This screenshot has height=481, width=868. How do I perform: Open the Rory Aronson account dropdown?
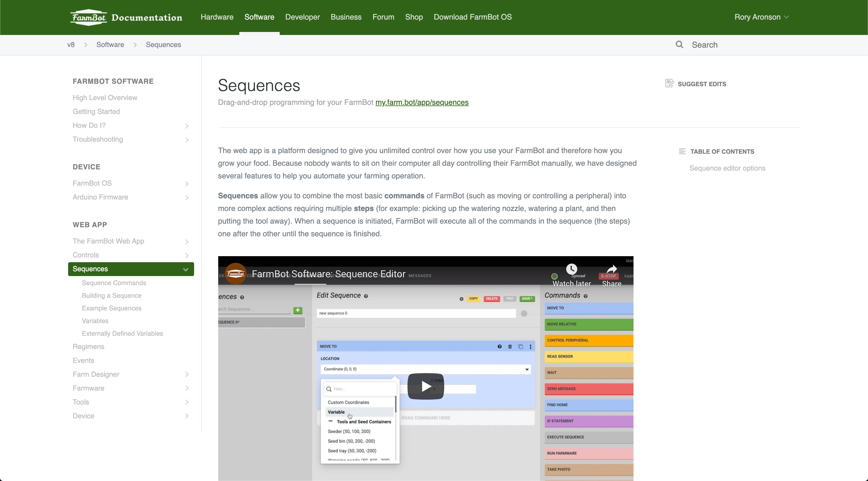pyautogui.click(x=762, y=17)
